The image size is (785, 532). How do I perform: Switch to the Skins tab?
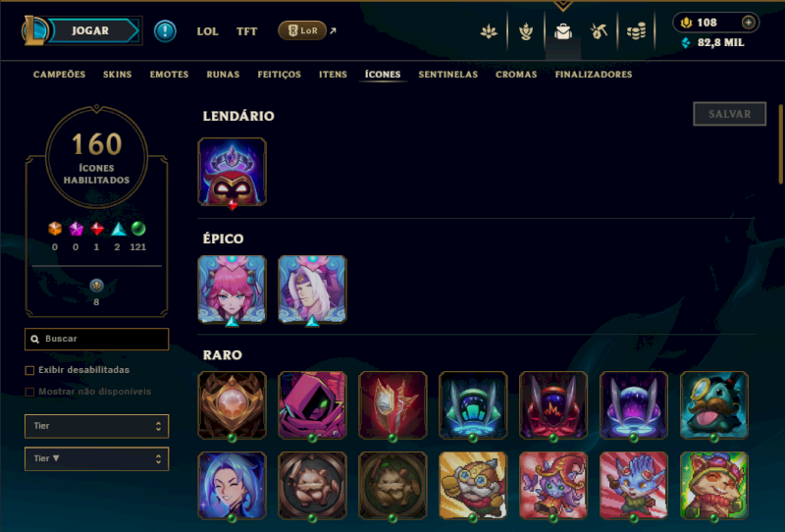(117, 75)
